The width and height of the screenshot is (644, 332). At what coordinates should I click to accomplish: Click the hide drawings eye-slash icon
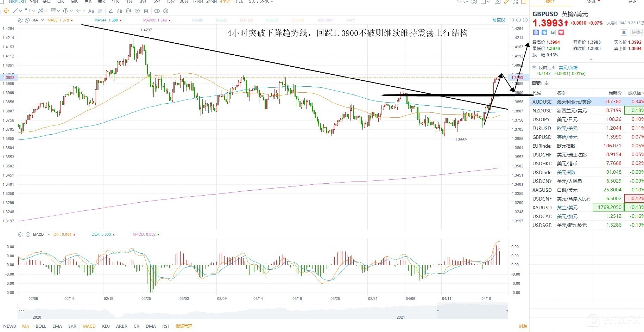137,11
